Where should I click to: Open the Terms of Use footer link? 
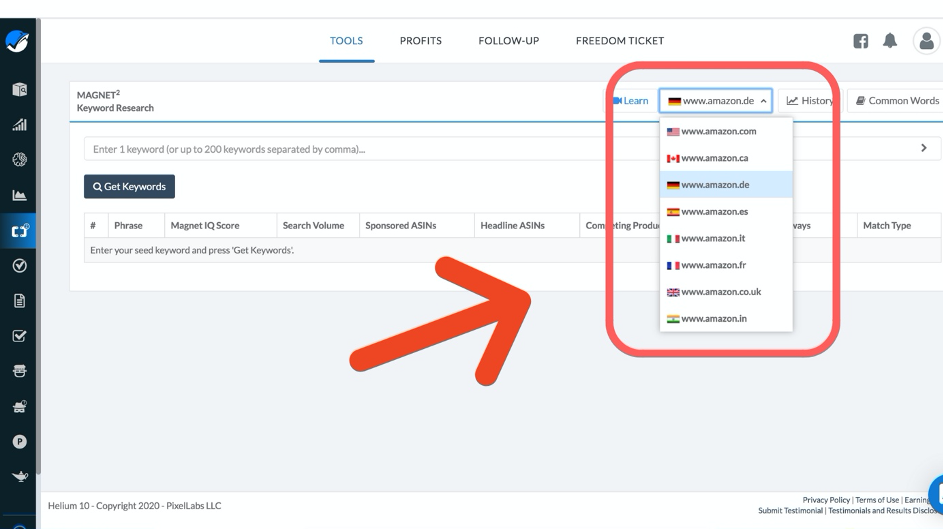pyautogui.click(x=877, y=500)
